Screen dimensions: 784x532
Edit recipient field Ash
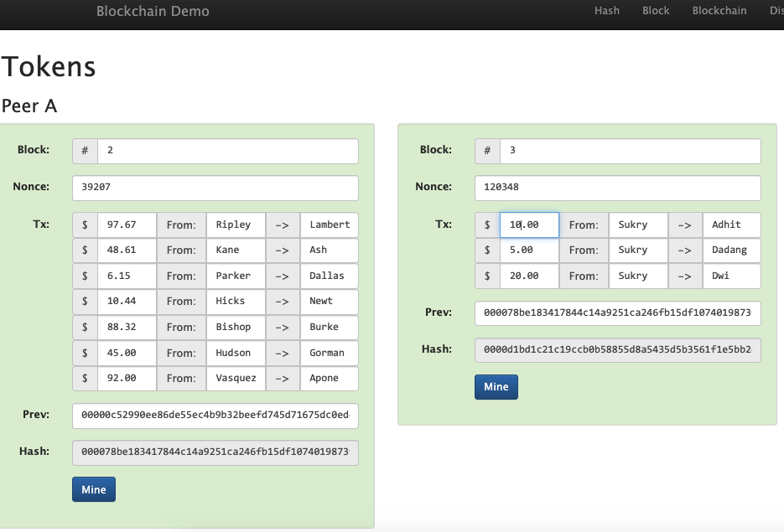tap(330, 251)
